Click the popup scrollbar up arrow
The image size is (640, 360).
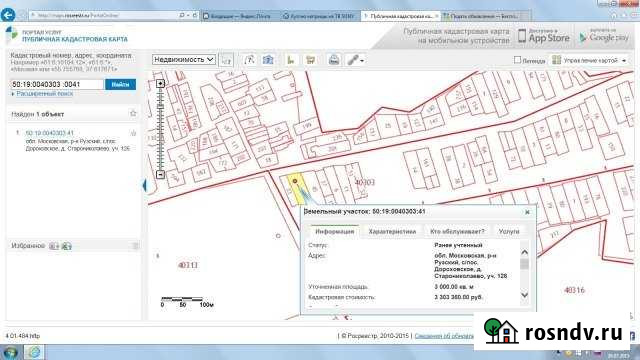(x=524, y=252)
